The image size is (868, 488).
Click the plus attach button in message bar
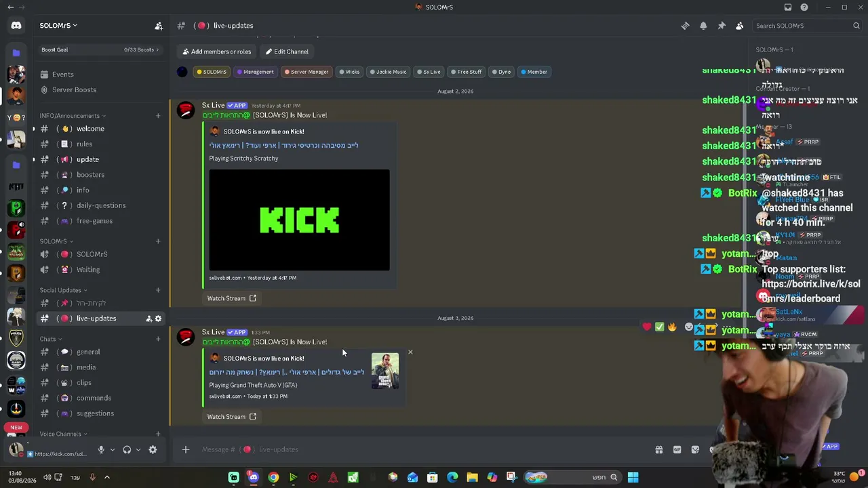(x=185, y=449)
